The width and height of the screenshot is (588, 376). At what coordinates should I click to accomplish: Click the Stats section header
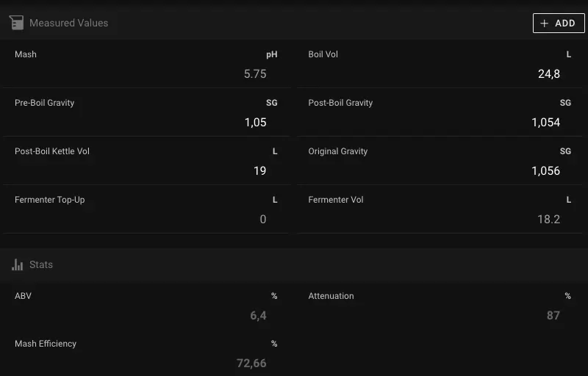coord(41,264)
